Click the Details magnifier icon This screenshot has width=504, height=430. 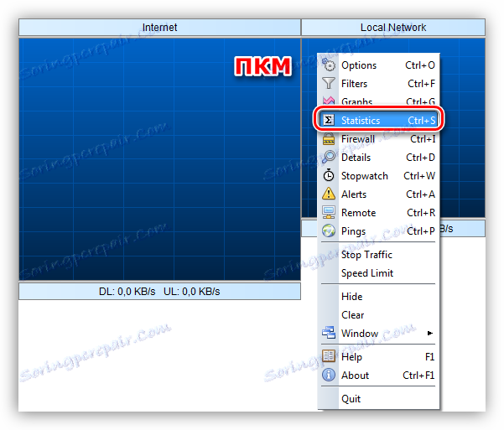point(329,157)
